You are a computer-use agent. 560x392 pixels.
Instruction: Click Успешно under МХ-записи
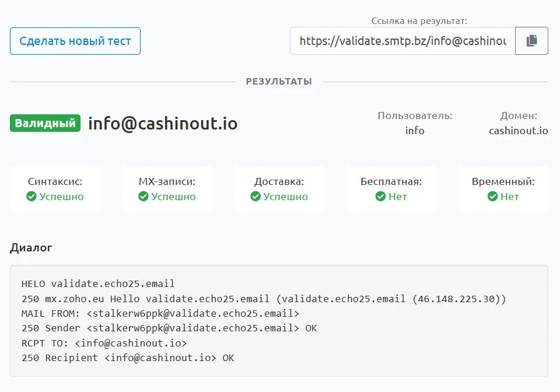[173, 197]
